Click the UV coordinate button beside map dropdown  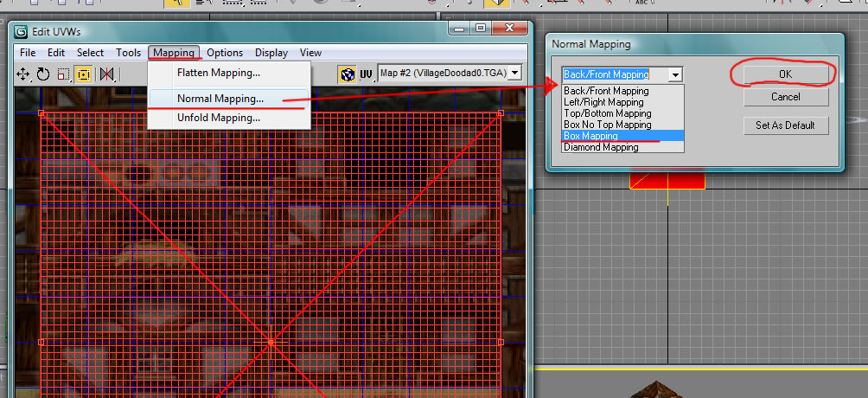coord(366,74)
